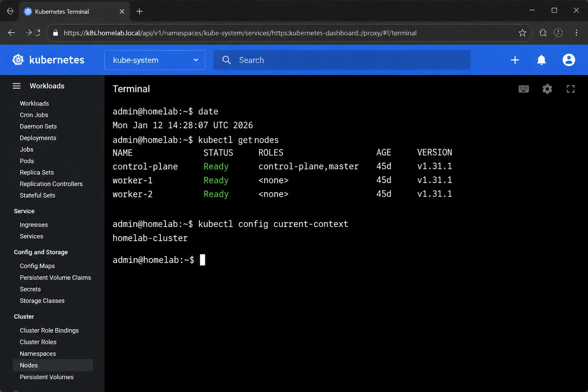Click the tab search icon left of tabs

point(10,11)
